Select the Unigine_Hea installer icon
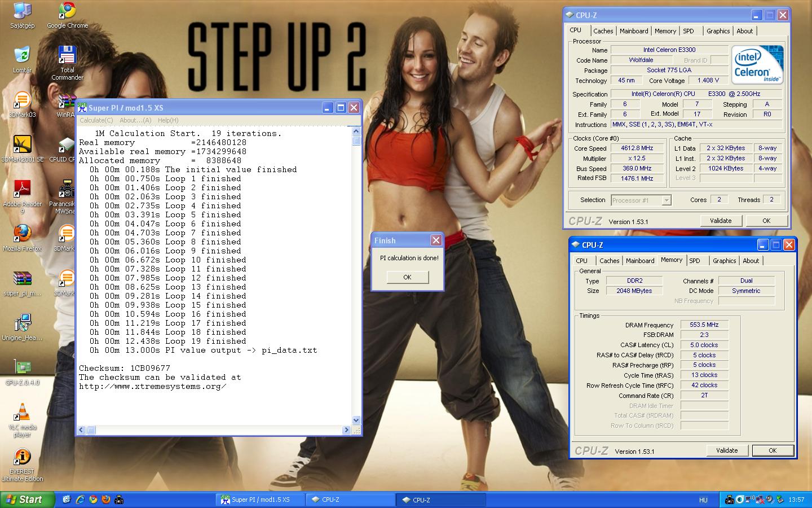Screen dimensions: 812x508 (22, 327)
